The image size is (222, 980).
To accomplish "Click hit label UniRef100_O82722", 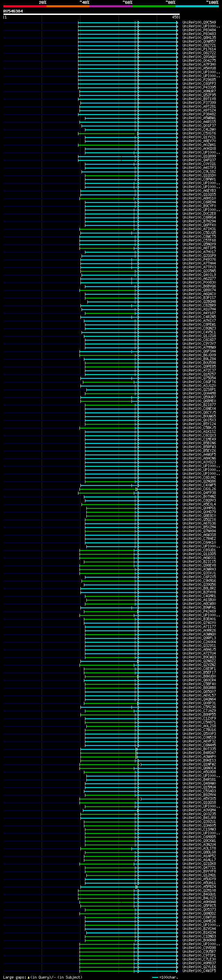I will point(199,53).
